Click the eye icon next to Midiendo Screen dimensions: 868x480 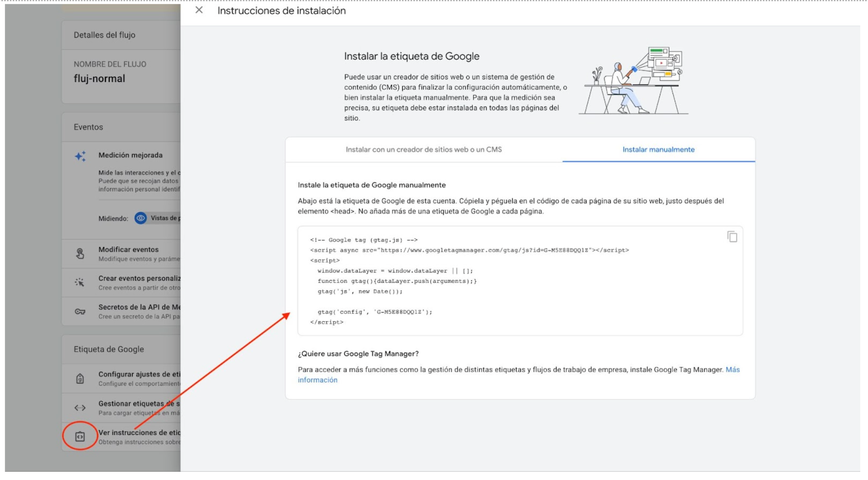point(140,218)
